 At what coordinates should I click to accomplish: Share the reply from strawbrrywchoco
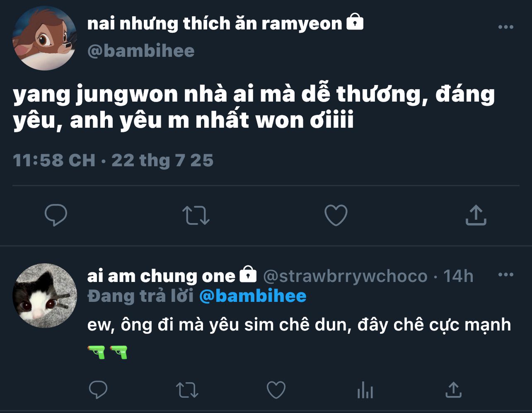pyautogui.click(x=453, y=390)
